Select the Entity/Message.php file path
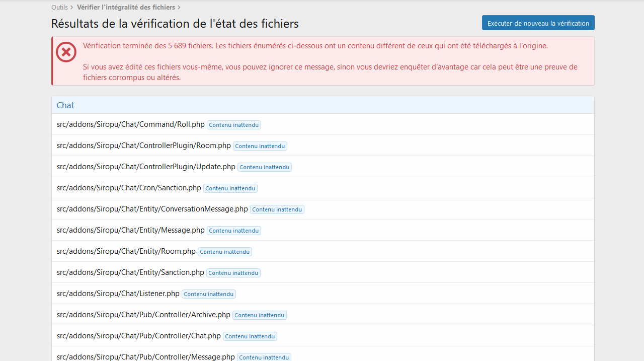The height and width of the screenshot is (361, 644). (x=130, y=230)
